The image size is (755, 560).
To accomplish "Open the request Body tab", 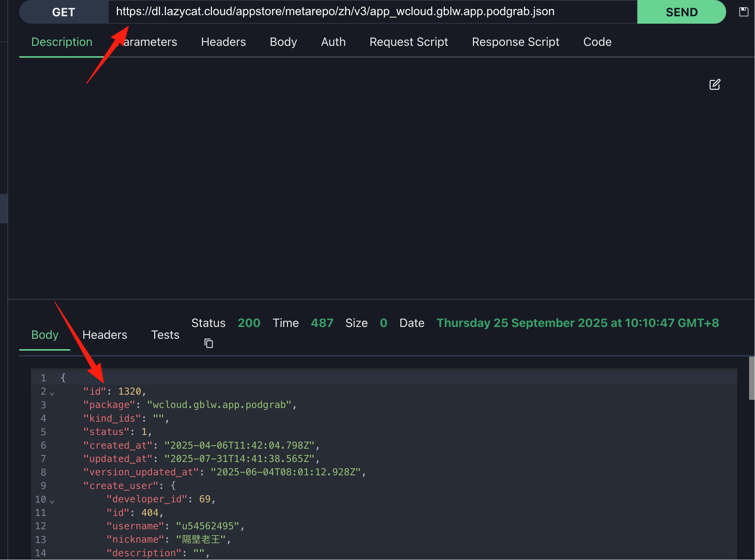I will click(283, 42).
